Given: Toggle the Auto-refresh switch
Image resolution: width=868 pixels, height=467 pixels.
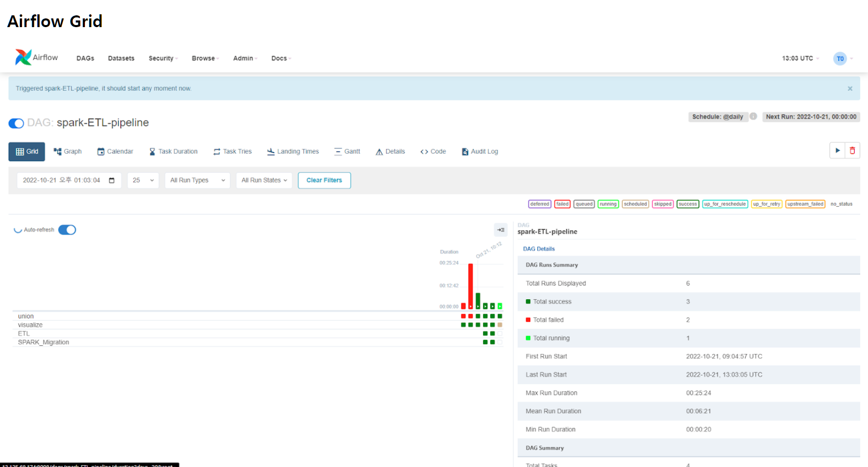Looking at the screenshot, I should click(x=67, y=230).
